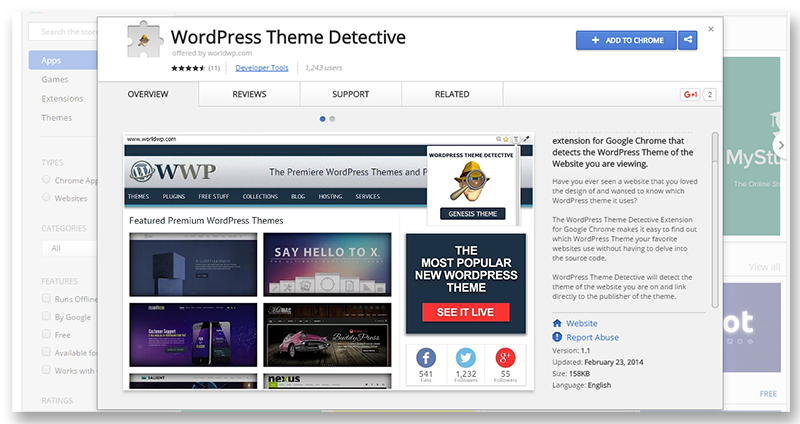Click the star rating in the header

[x=188, y=68]
